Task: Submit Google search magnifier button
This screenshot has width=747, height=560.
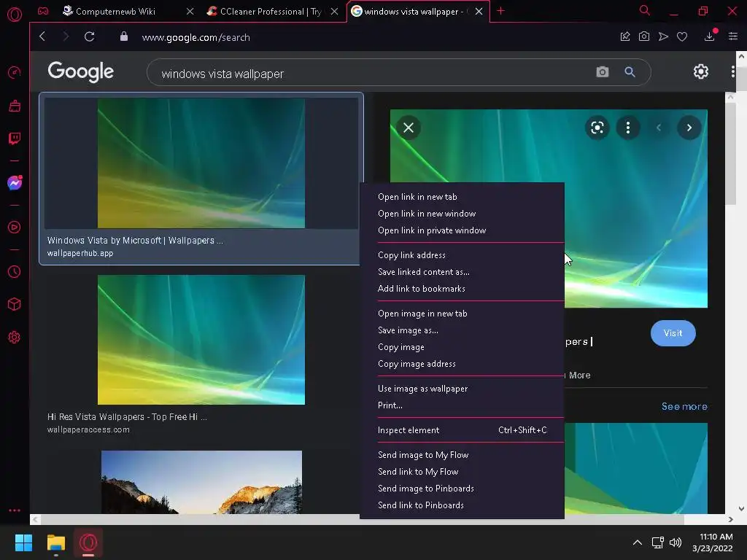Action: point(630,72)
